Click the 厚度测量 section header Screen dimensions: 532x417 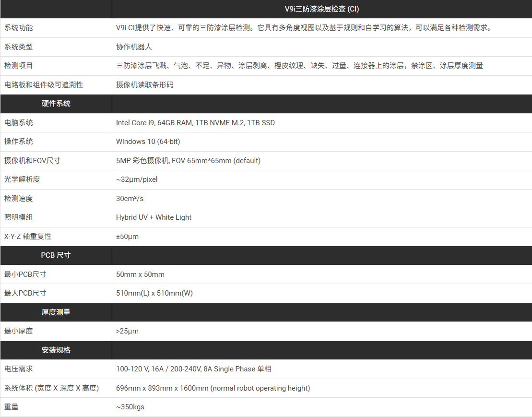pos(56,312)
